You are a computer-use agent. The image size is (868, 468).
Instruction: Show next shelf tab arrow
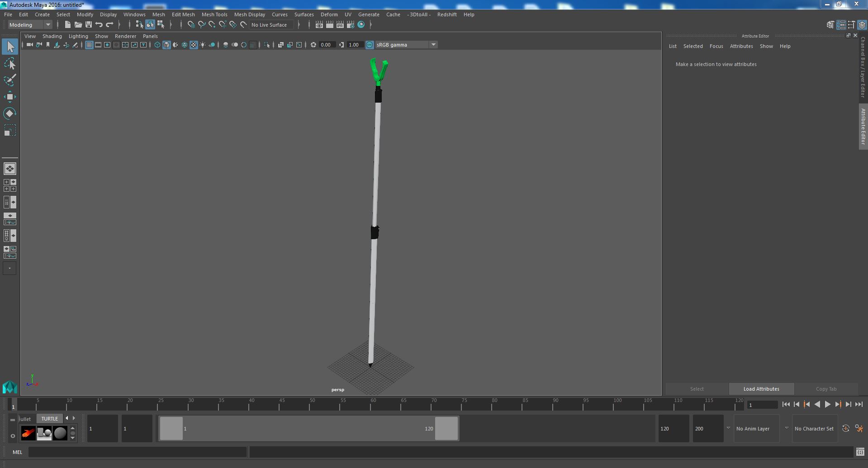pos(74,418)
